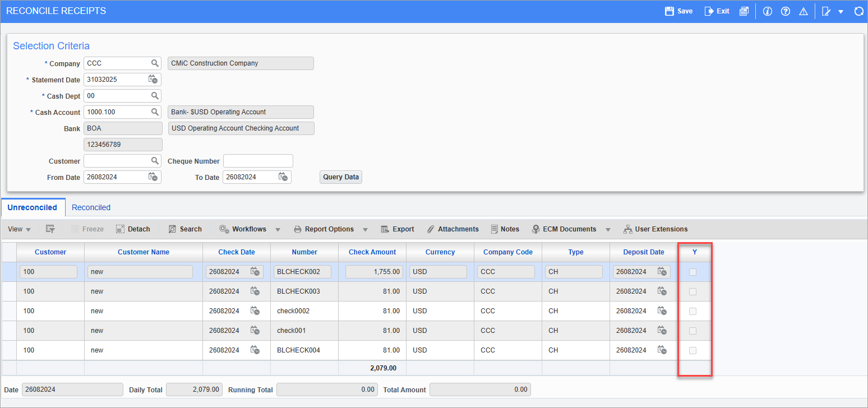Open ECM Documents in the toolbar
The width and height of the screenshot is (868, 408).
pyautogui.click(x=564, y=229)
